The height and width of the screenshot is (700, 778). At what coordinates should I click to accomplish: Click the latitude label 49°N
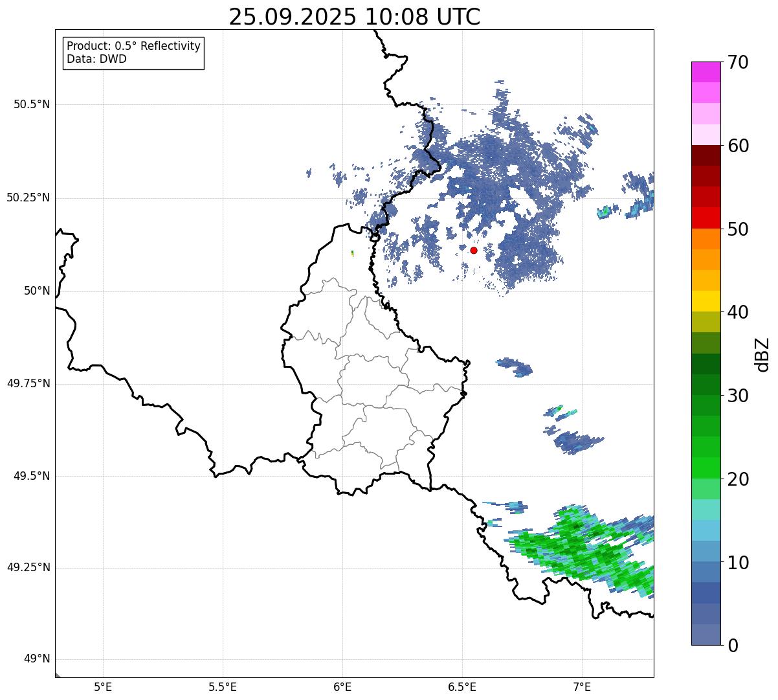pyautogui.click(x=37, y=659)
